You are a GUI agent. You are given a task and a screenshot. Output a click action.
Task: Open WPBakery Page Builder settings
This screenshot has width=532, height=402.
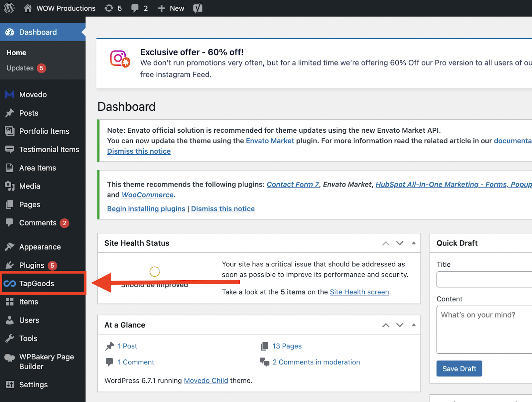click(46, 361)
